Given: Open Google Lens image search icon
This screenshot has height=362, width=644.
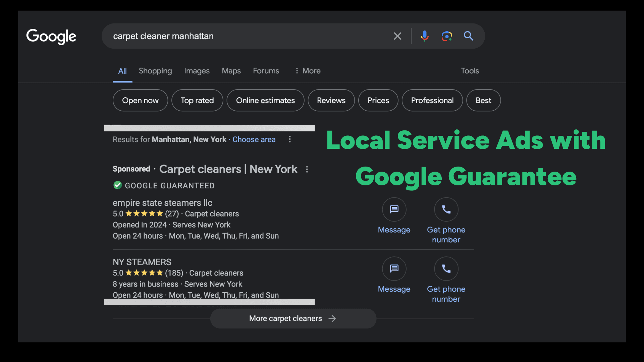Looking at the screenshot, I should tap(447, 36).
